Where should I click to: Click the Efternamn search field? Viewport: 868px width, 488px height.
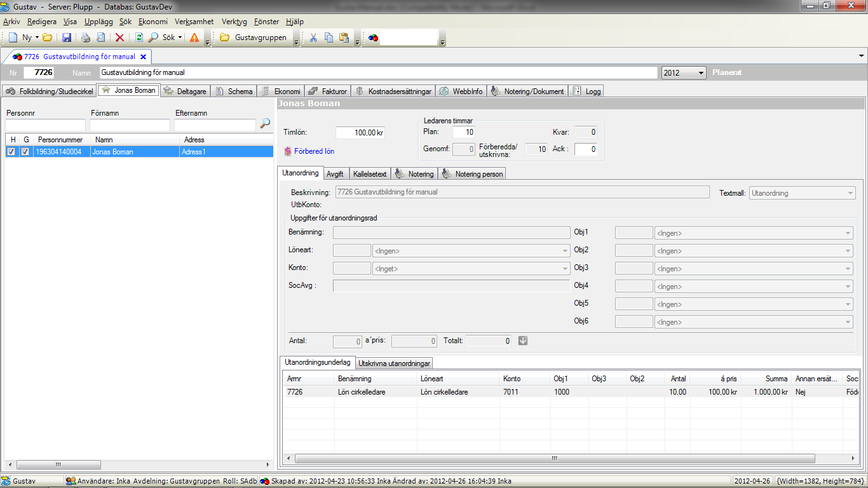[x=214, y=125]
